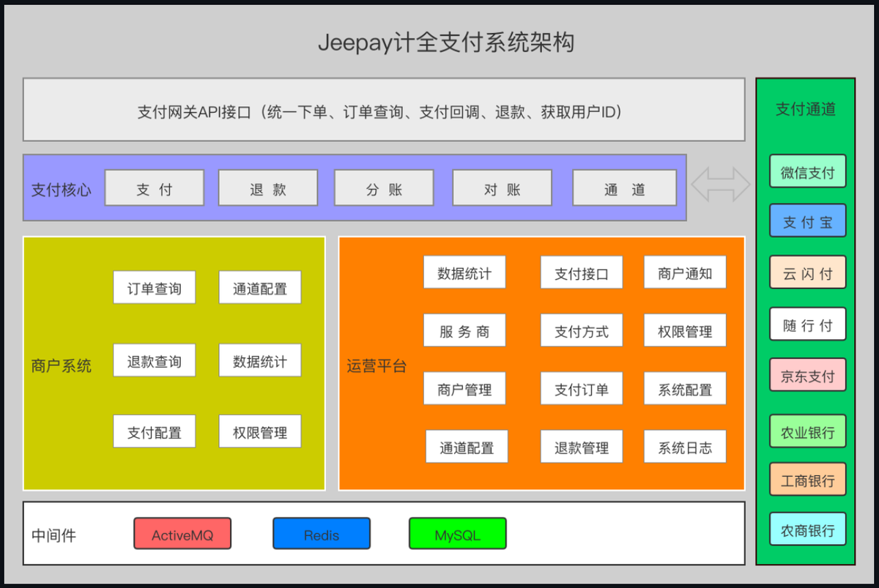879x588 pixels.
Task: Click the double-headed arrow beside 支付核心
Action: tap(722, 184)
